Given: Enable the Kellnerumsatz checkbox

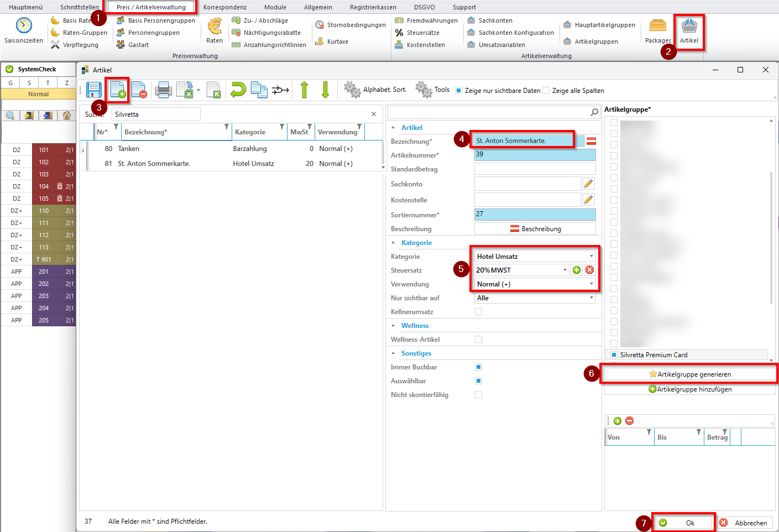Looking at the screenshot, I should [479, 312].
